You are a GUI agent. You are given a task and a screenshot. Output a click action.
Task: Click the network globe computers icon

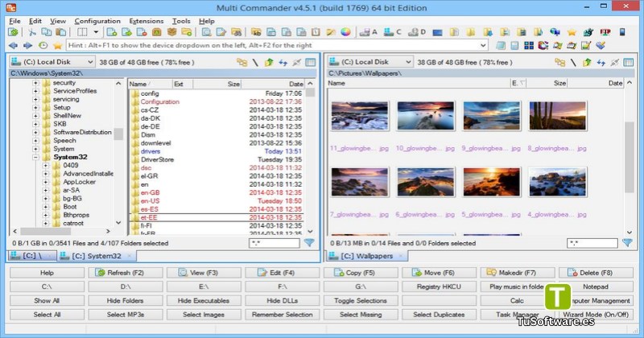click(x=555, y=32)
